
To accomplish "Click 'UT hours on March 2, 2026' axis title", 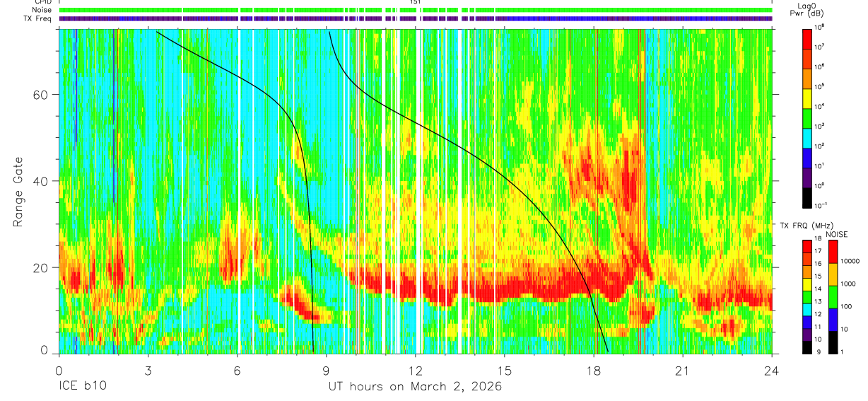I will tap(416, 387).
